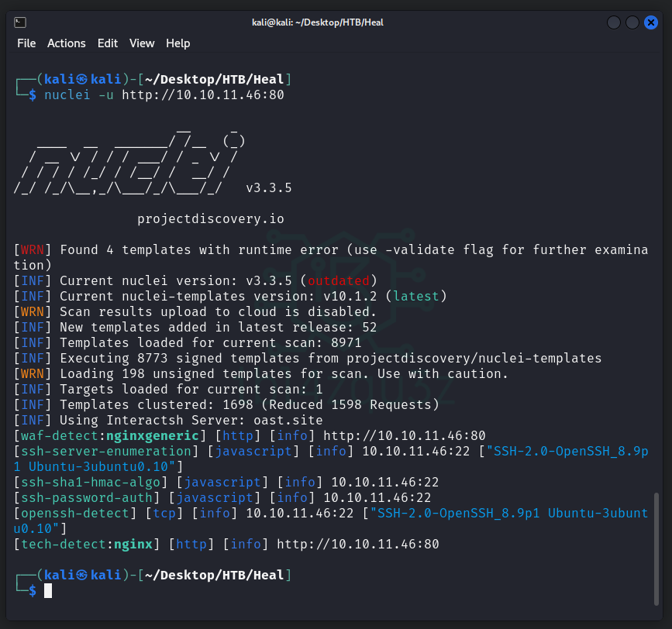Click the cursor at the bottom prompt
Screen dimensions: 672x629
[x=48, y=591]
